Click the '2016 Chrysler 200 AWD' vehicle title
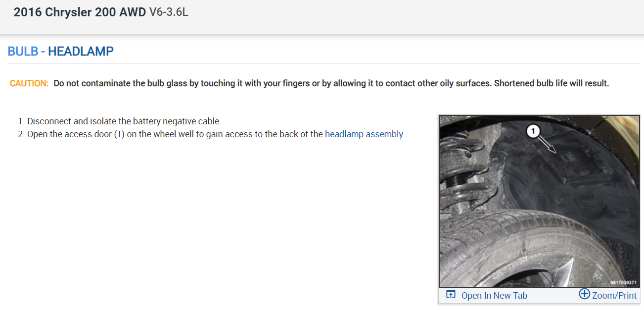644x317 pixels. coord(80,12)
